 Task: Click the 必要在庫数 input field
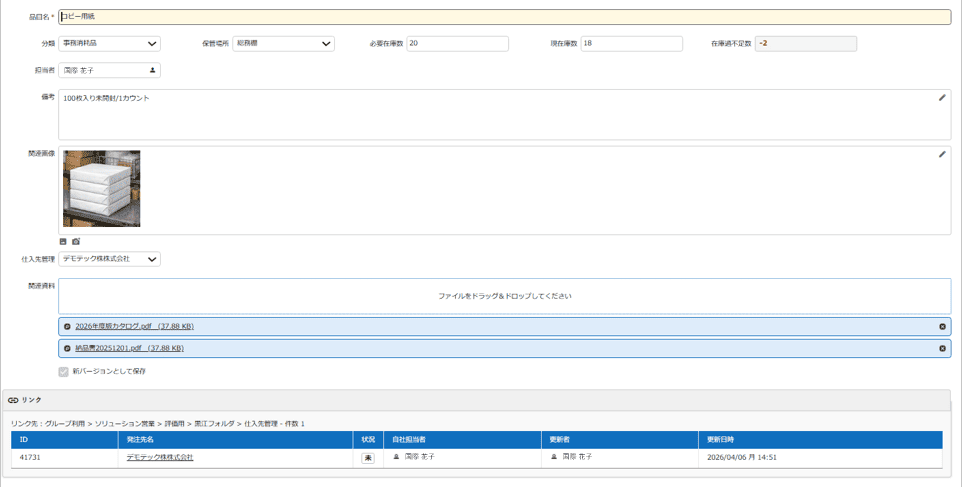(x=457, y=44)
